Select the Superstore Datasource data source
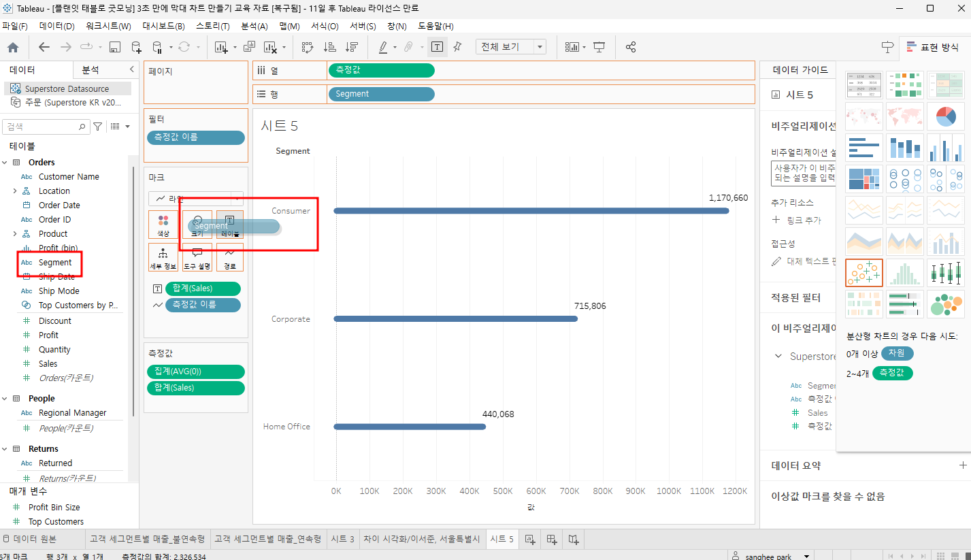The image size is (971, 560). (67, 88)
